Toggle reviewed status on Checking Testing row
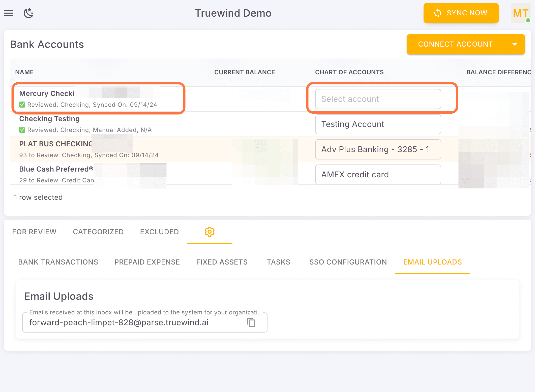Image resolution: width=535 pixels, height=392 pixels. click(x=22, y=130)
